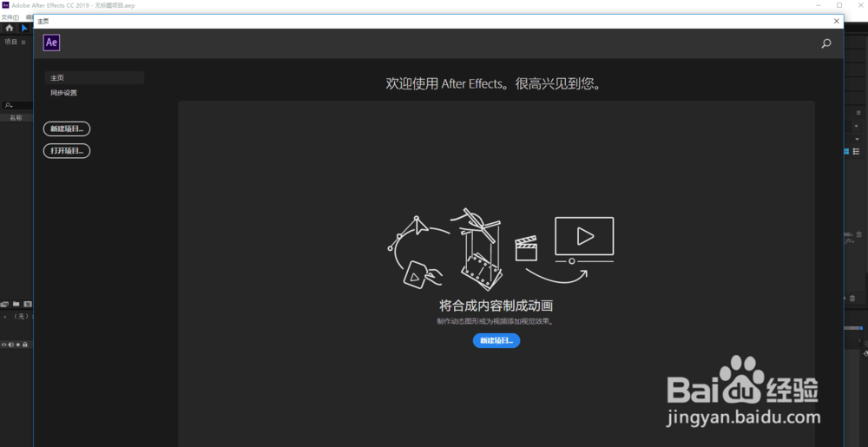Click the outlined 新建项目... sidebar button
868x447 pixels.
pos(67,129)
